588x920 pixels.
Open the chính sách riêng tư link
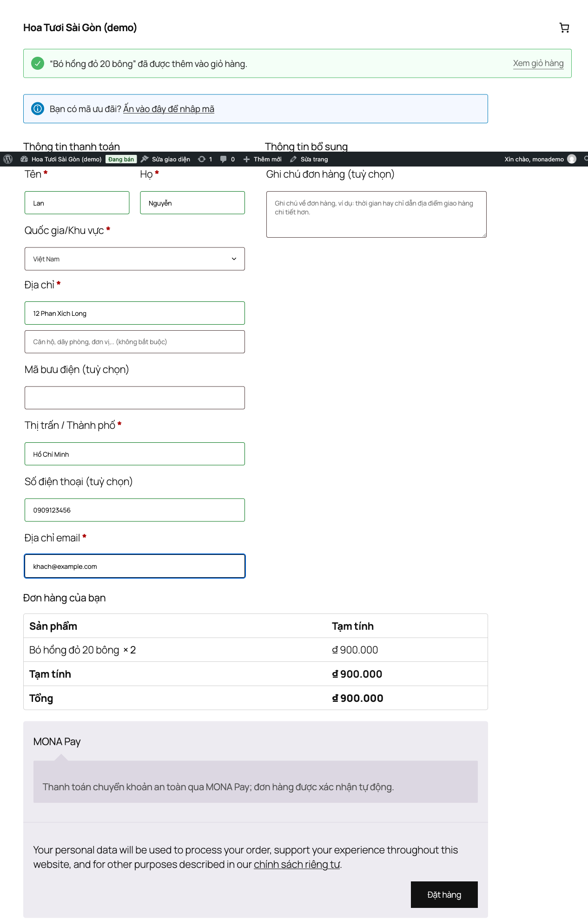pyautogui.click(x=297, y=864)
